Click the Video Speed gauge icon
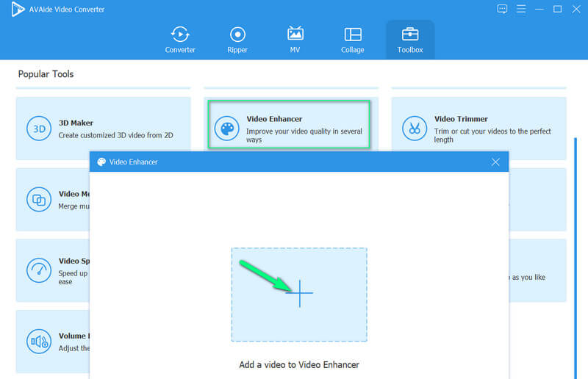This screenshot has height=379, width=588. [39, 270]
